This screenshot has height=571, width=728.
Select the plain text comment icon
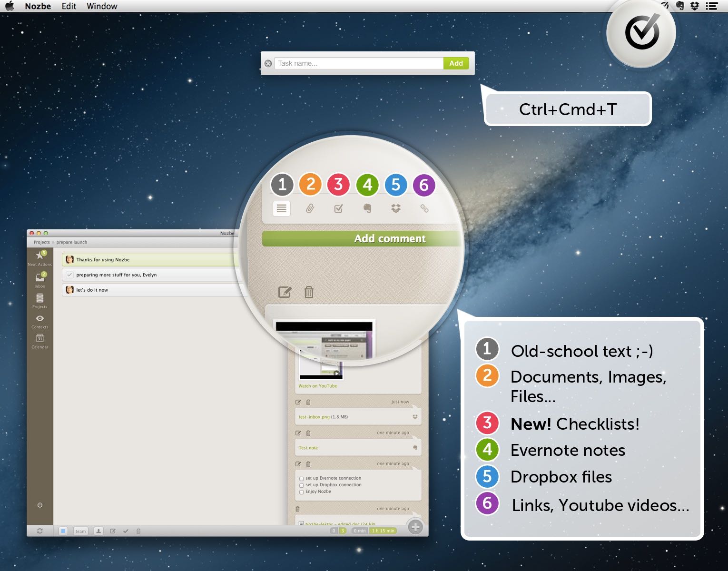coord(282,208)
